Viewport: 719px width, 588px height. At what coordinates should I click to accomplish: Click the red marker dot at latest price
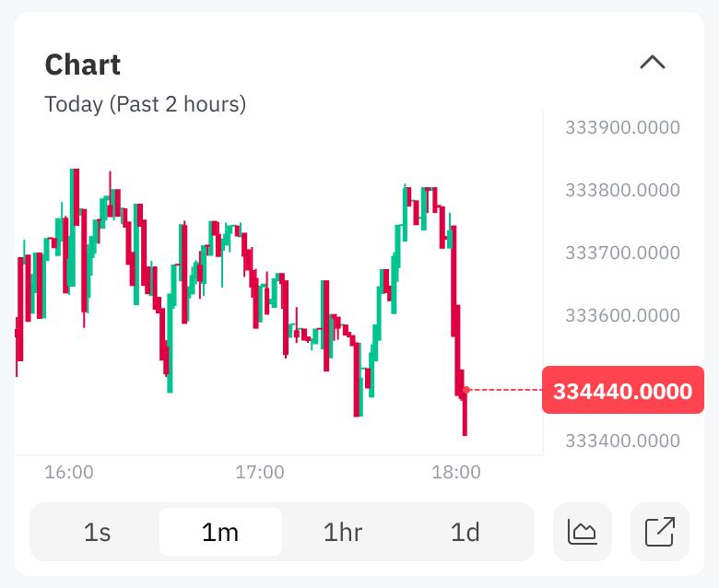click(x=466, y=391)
